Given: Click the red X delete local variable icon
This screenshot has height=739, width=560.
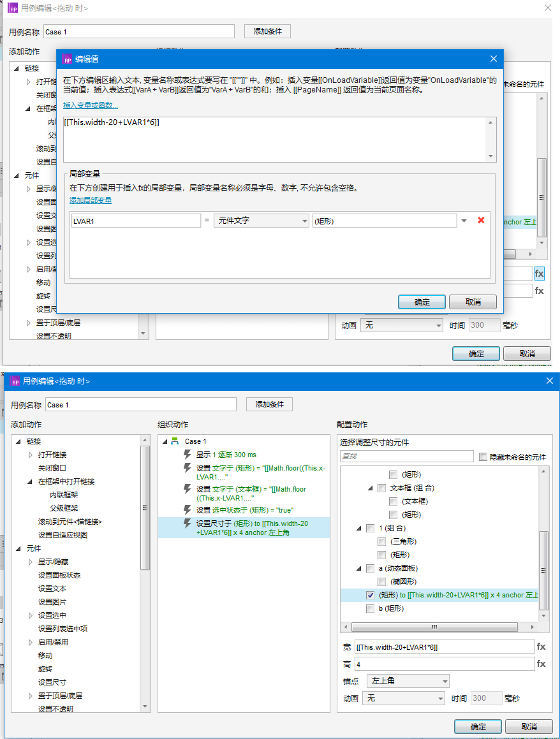Looking at the screenshot, I should coord(481,221).
